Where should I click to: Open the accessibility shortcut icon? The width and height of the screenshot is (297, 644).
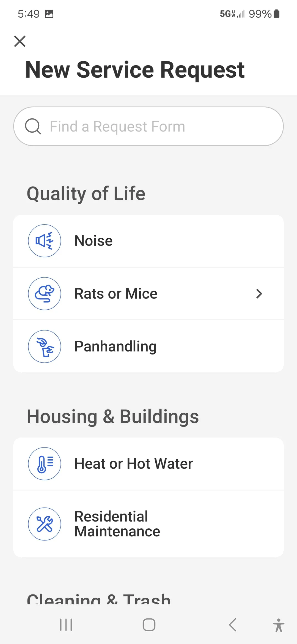pyautogui.click(x=279, y=625)
